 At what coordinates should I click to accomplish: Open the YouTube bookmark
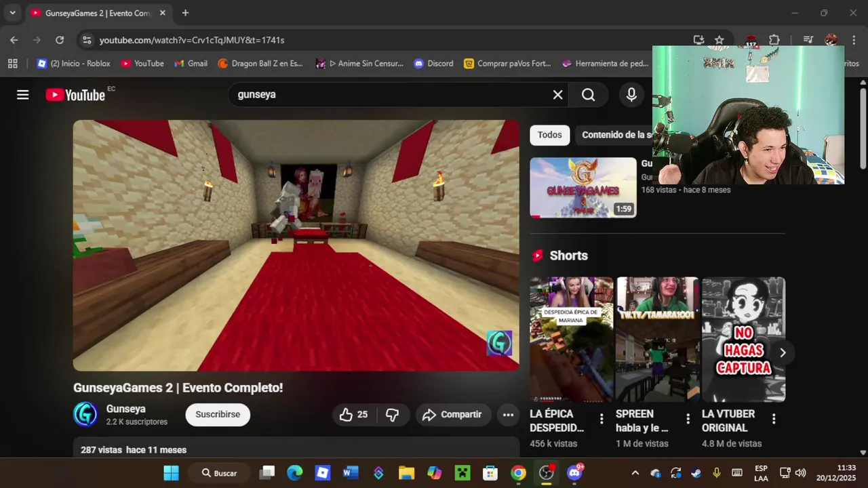click(142, 64)
